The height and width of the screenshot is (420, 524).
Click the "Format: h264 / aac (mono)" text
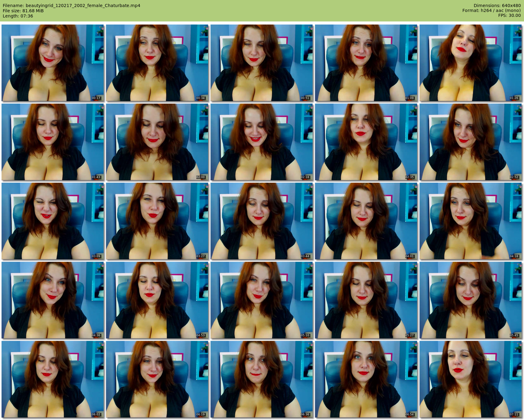[x=492, y=10]
